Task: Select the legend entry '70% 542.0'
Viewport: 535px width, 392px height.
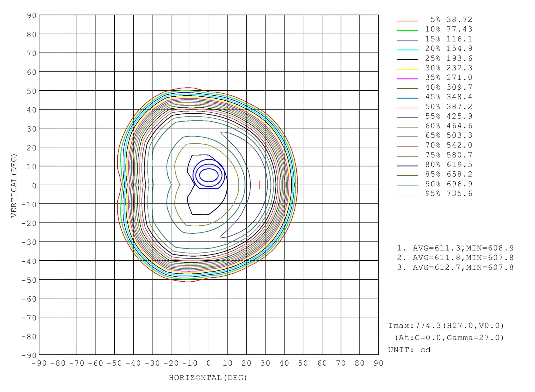Action: coord(434,145)
